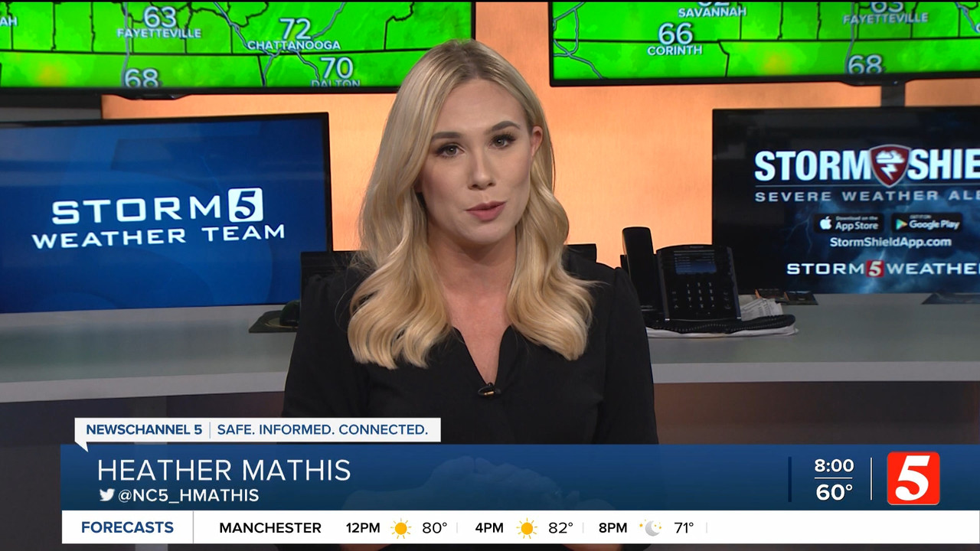Screen dimensions: 980x551
Task: Click the 60° current temperature
Action: (x=834, y=493)
